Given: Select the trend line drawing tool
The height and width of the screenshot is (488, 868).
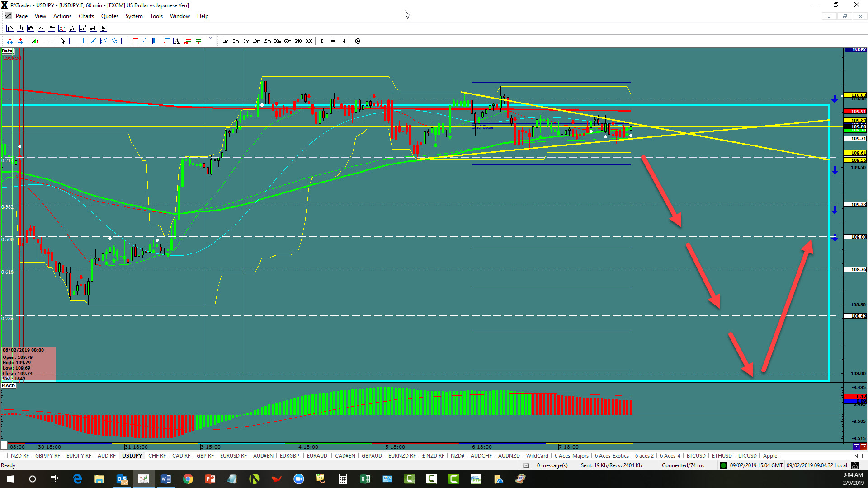Looking at the screenshot, I should coord(93,41).
